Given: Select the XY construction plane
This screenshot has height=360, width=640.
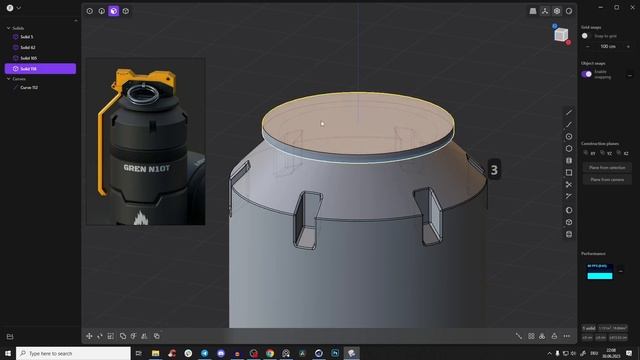Looking at the screenshot, I should (589, 153).
